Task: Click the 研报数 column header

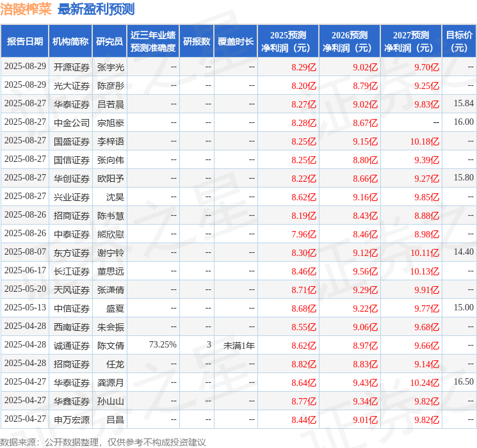Action: click(196, 42)
